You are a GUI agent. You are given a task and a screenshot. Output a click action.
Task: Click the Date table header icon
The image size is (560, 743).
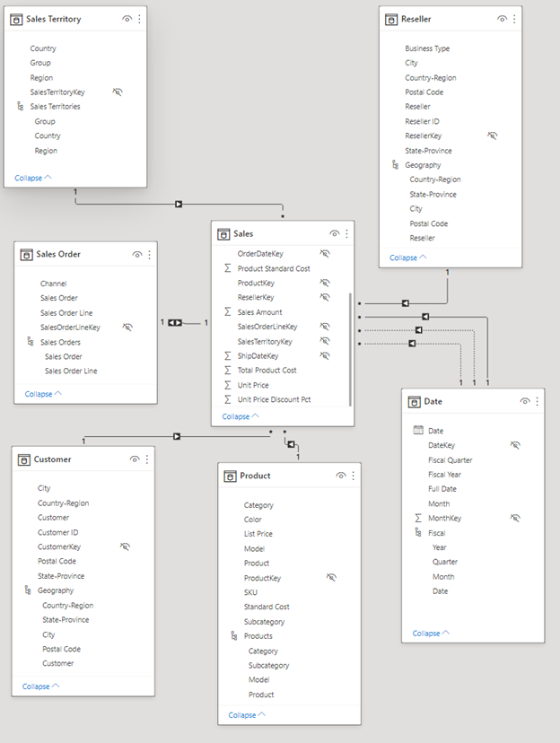414,401
